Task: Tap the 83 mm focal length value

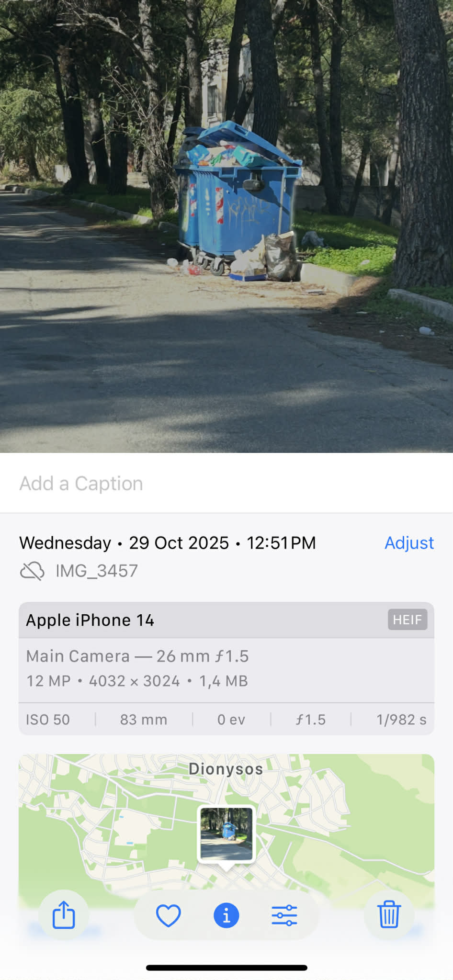Action: point(144,720)
